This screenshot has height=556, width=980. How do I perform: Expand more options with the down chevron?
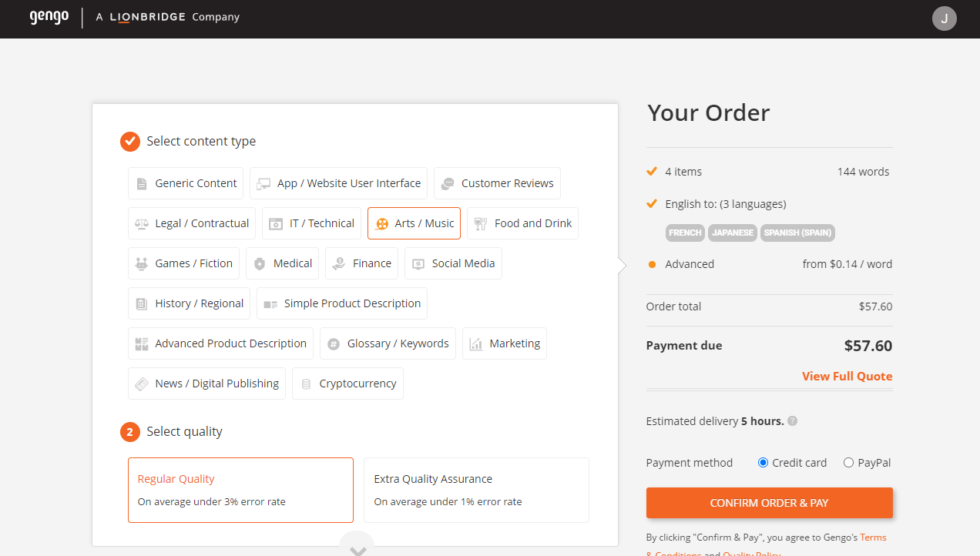click(357, 548)
